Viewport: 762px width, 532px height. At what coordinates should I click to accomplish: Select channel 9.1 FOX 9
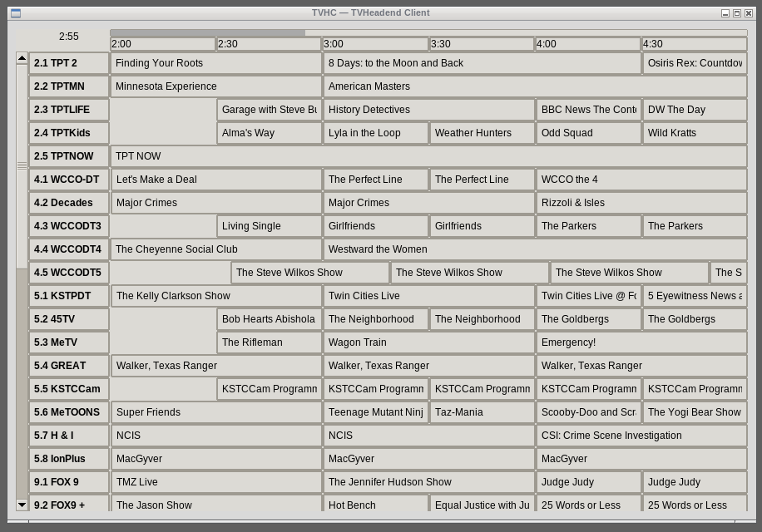click(x=69, y=482)
